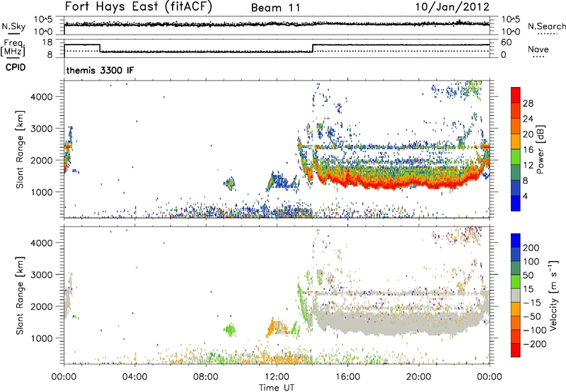This screenshot has height=392, width=566.
Task: Click the '1000' tick in the Velocity panel
Action: click(x=41, y=338)
